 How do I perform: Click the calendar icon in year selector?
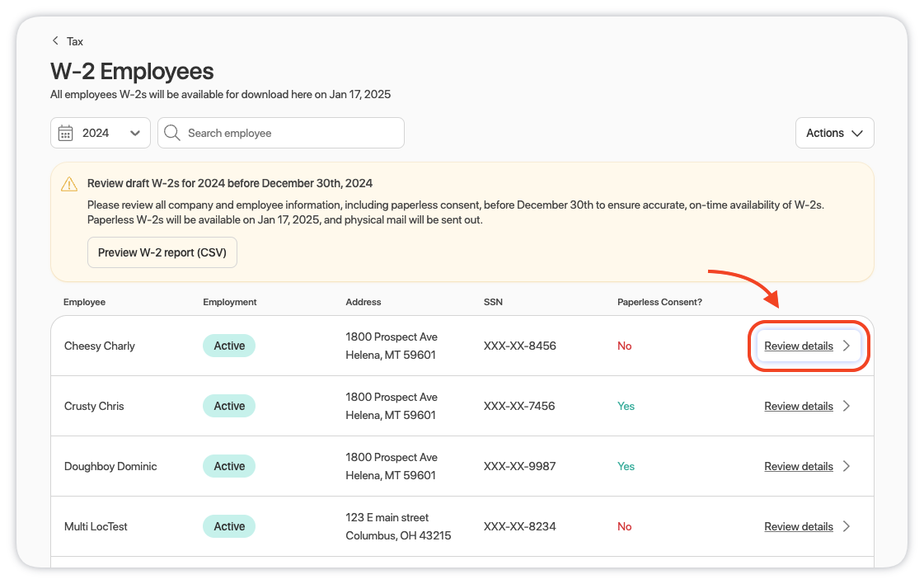(x=66, y=133)
